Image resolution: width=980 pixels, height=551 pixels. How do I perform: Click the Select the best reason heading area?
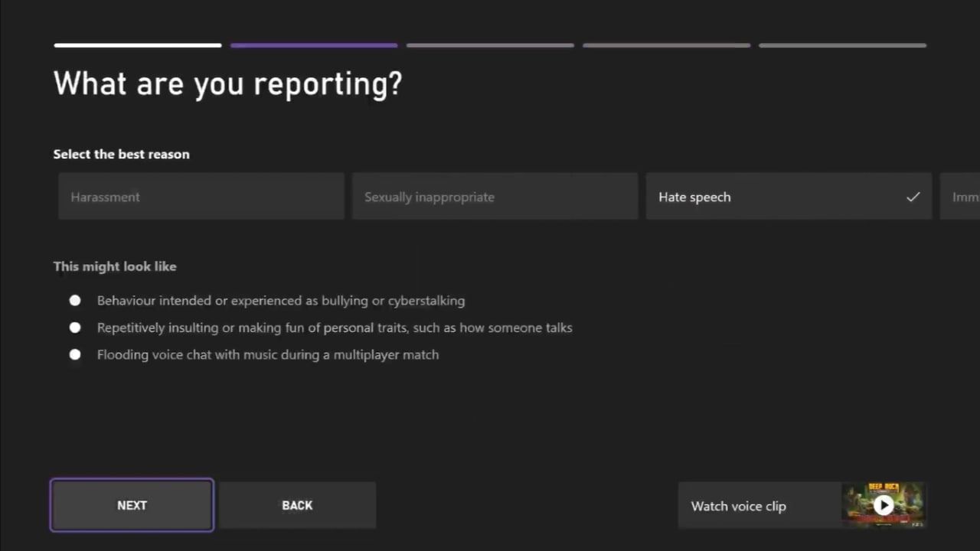pyautogui.click(x=121, y=154)
